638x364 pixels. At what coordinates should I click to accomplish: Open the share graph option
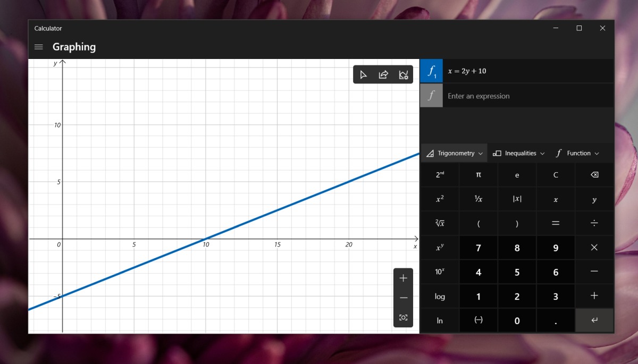tap(383, 74)
